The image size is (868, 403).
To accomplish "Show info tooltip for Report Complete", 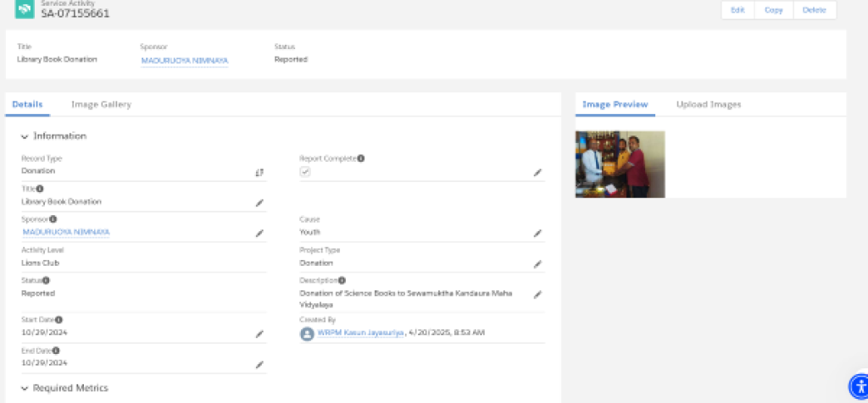I will [361, 158].
